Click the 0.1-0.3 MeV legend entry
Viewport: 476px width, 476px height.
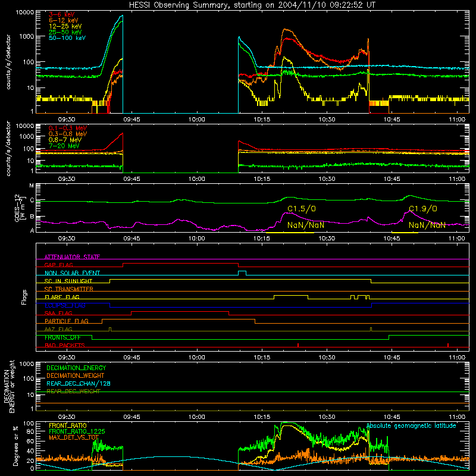click(68, 128)
